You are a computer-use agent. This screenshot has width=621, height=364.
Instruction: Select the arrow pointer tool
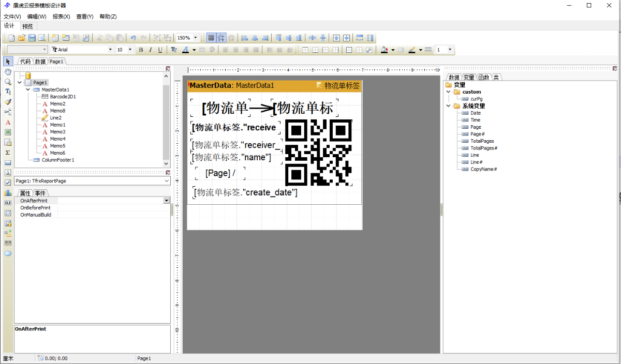point(8,62)
